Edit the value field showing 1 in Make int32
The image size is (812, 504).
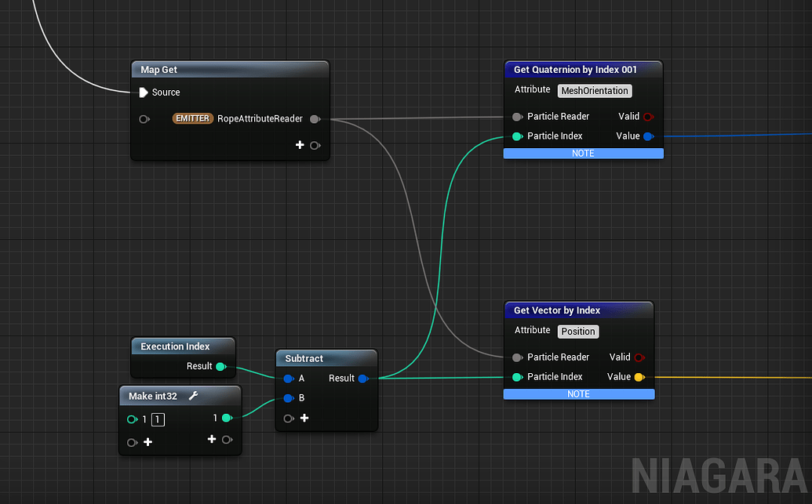(x=157, y=419)
